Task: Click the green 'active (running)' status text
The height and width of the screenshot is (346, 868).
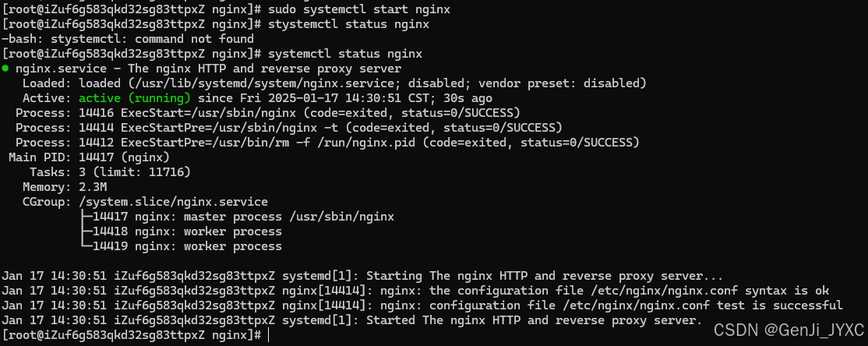Action: click(x=135, y=98)
